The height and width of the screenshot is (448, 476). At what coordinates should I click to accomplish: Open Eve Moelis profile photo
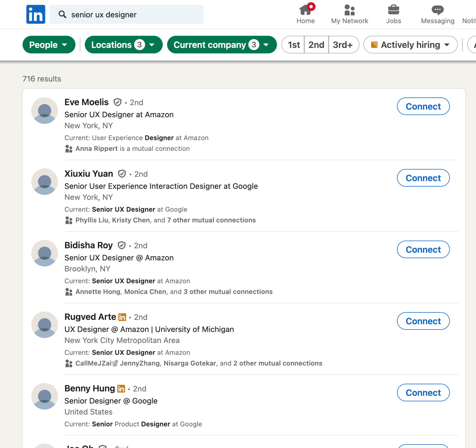point(45,111)
